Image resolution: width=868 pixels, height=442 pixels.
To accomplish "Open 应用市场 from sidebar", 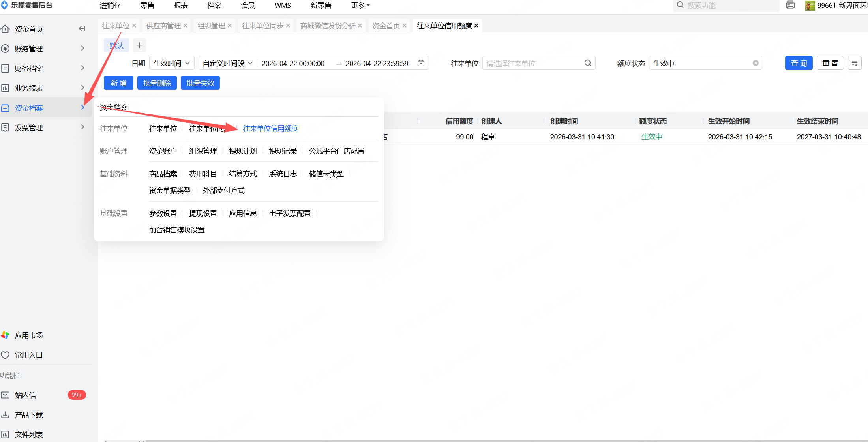I will (29, 335).
